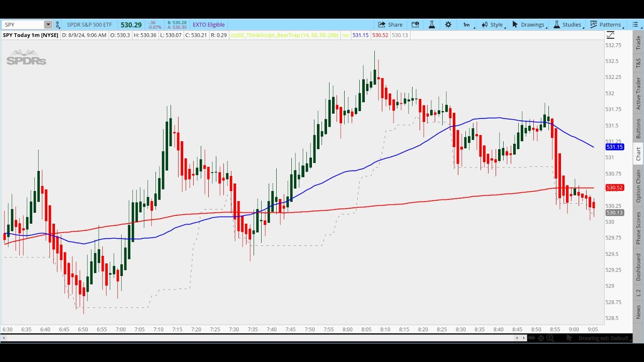This screenshot has width=644, height=362.
Task: Open the chart mode screen icon
Action: pyautogui.click(x=415, y=24)
